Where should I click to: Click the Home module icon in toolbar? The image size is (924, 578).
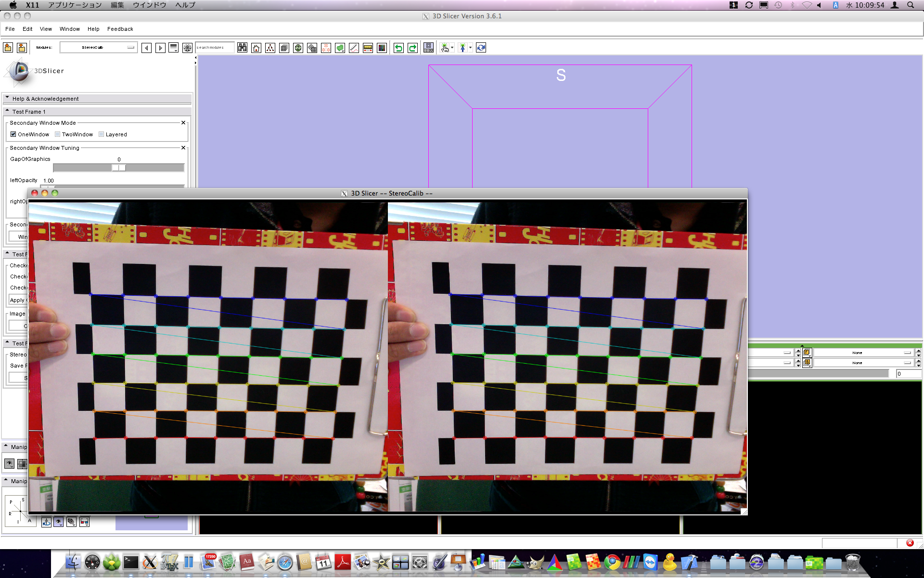pos(256,48)
